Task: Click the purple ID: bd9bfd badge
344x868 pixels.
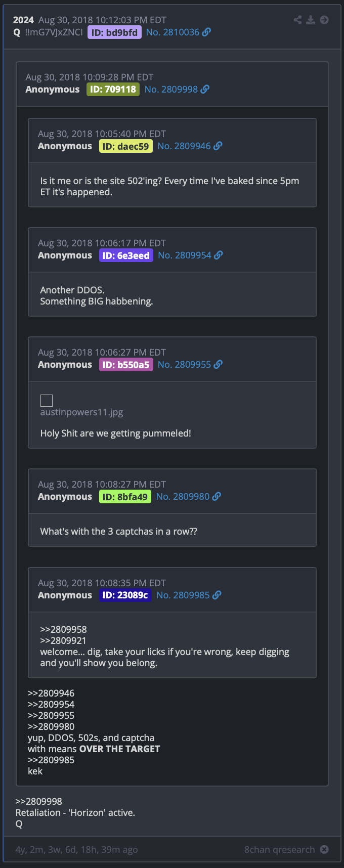Action: coord(114,32)
